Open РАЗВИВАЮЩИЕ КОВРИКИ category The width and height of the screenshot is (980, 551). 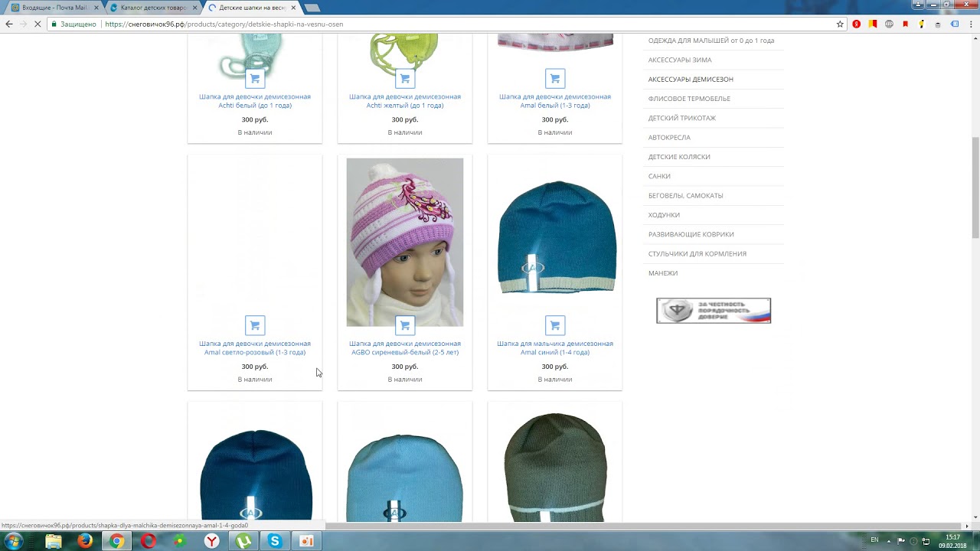691,234
